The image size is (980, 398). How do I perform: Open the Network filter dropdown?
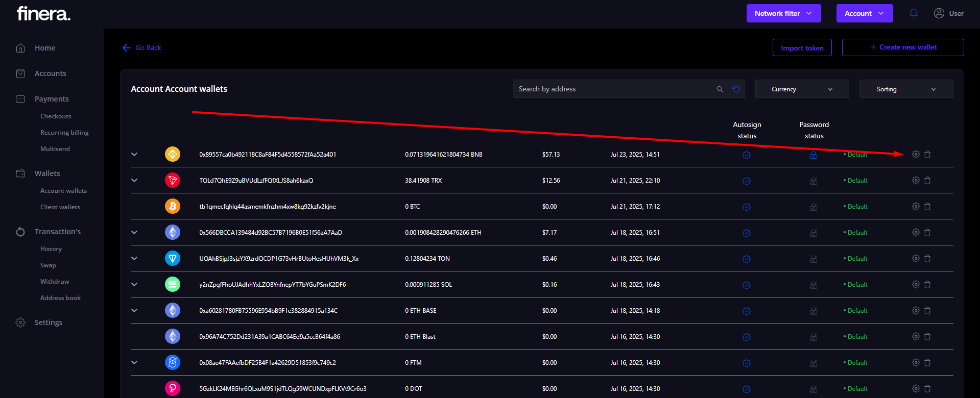pyautogui.click(x=783, y=13)
